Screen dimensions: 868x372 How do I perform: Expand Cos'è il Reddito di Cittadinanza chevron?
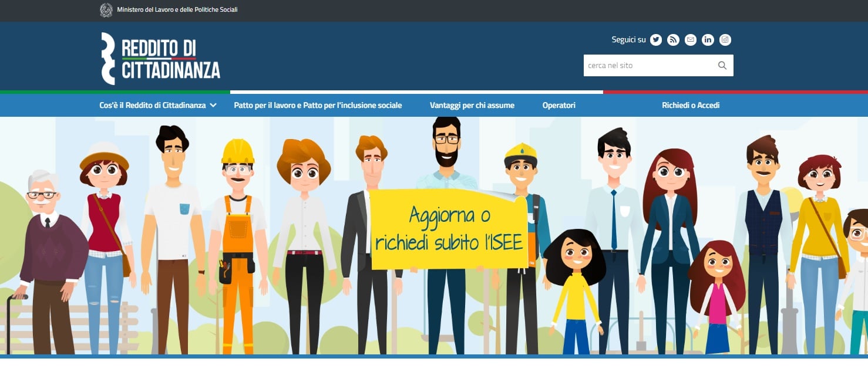click(213, 106)
